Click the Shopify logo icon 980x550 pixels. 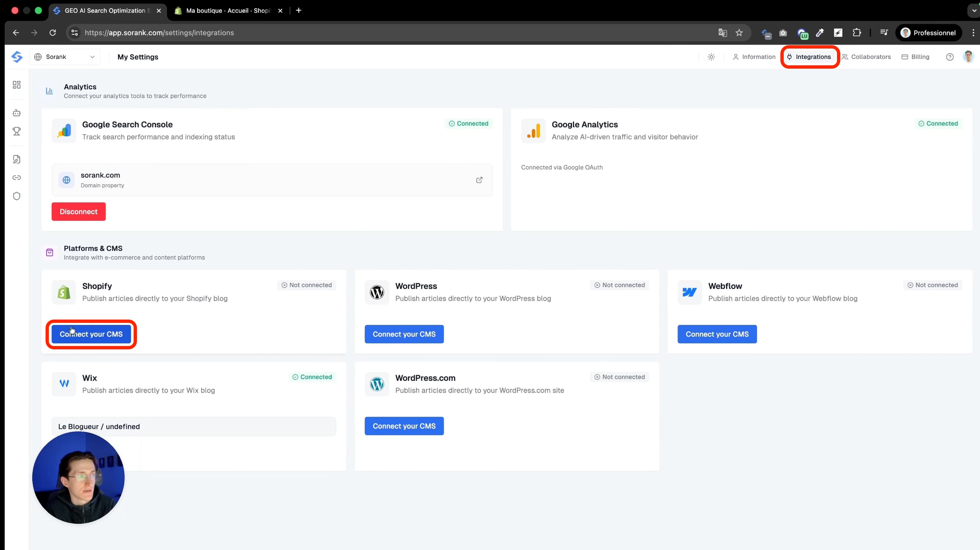click(64, 292)
